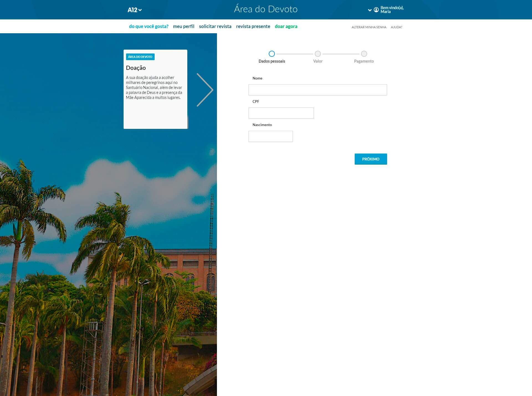Click the large next arrow on carousel

coord(205,90)
